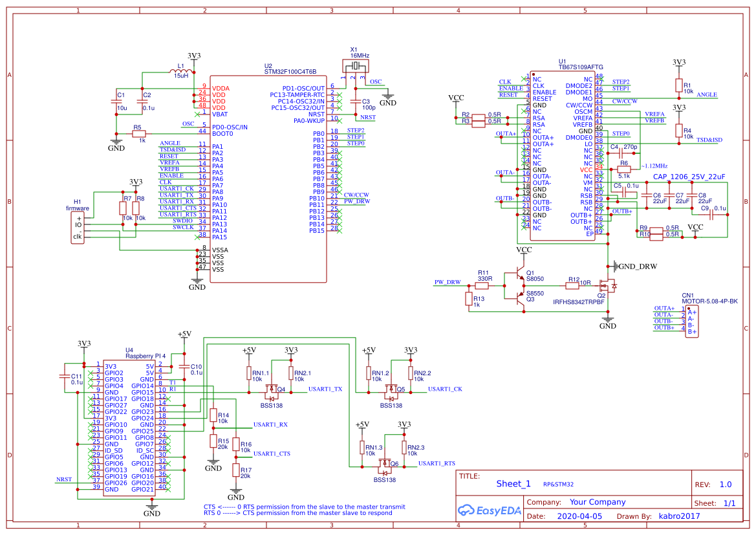Image resolution: width=756 pixels, height=535 pixels.
Task: Click the 2020-04-05 date field
Action: 578,516
